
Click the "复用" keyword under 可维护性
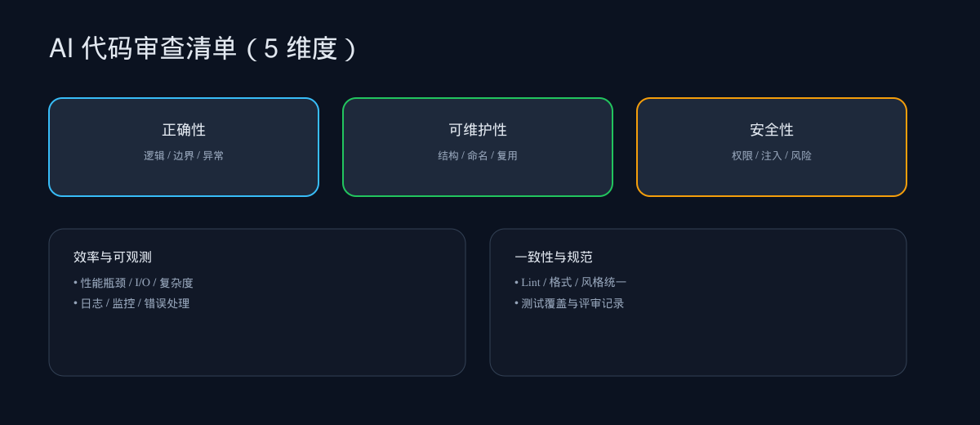(507, 156)
